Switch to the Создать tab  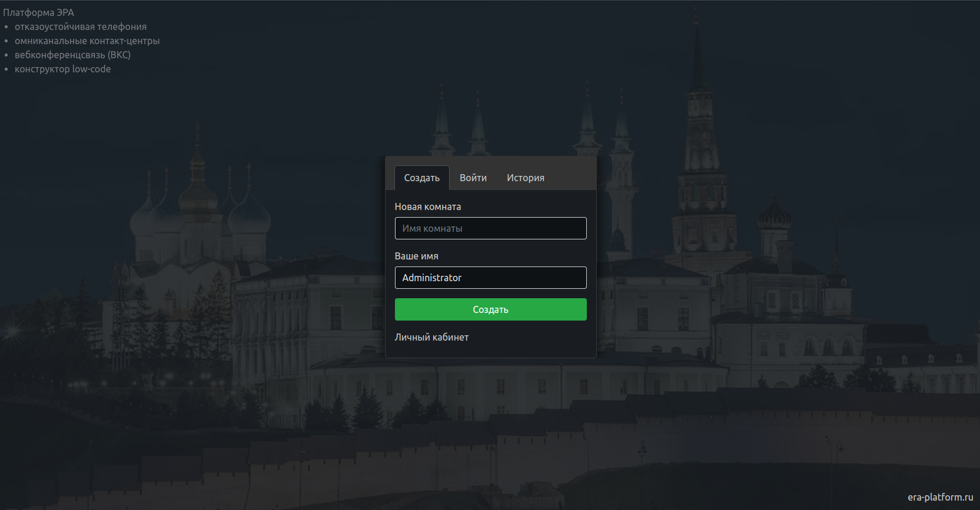[x=421, y=178]
